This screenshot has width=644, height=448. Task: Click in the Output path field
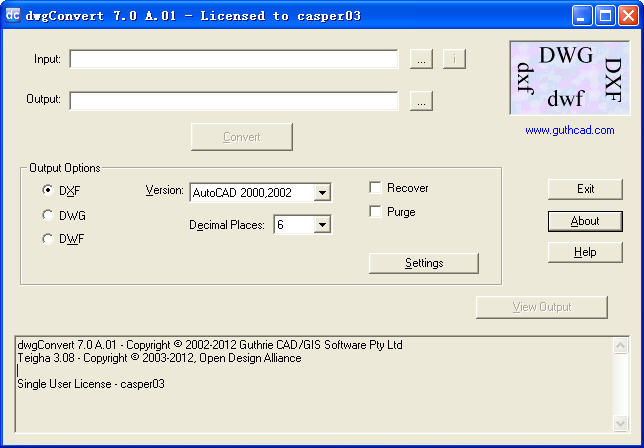click(x=234, y=101)
